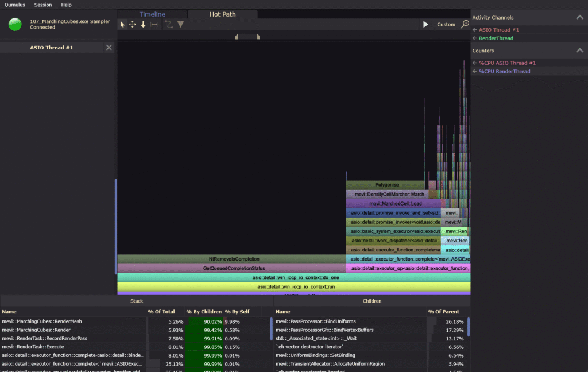Select the arrow pointer tool

pos(122,24)
